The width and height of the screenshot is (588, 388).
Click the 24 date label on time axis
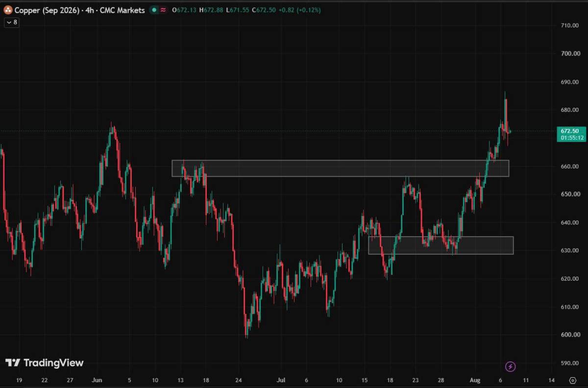(240, 380)
